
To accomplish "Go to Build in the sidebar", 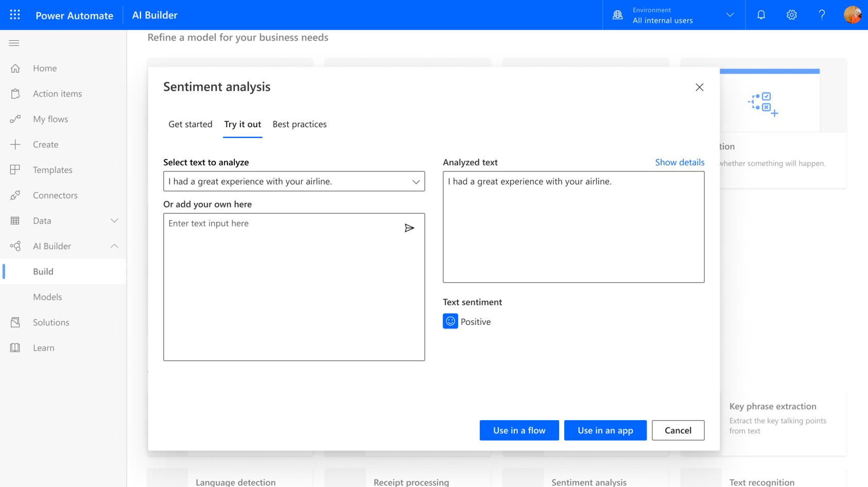I will pyautogui.click(x=63, y=271).
